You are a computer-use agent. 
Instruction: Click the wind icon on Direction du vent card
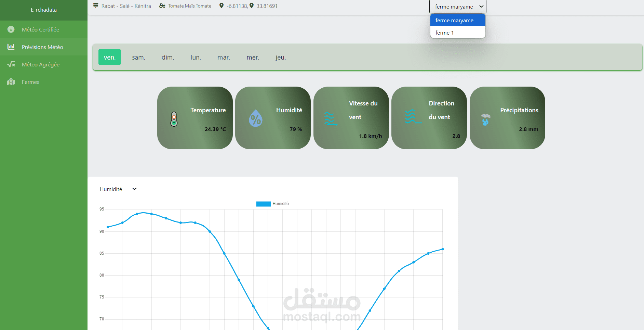coord(413,117)
